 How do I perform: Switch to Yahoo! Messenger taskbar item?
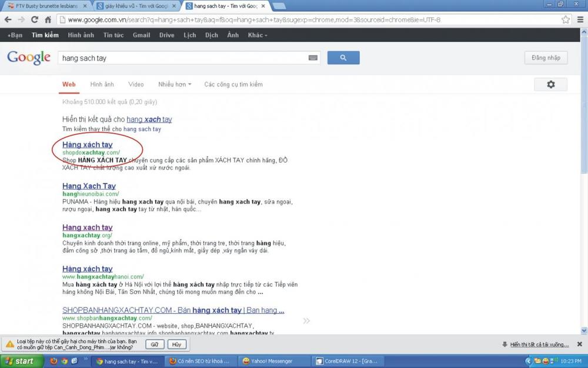(274, 362)
